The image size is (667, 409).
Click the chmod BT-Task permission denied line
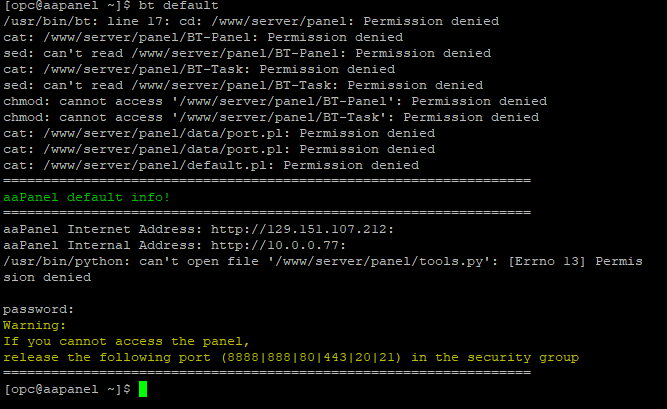pyautogui.click(x=271, y=117)
